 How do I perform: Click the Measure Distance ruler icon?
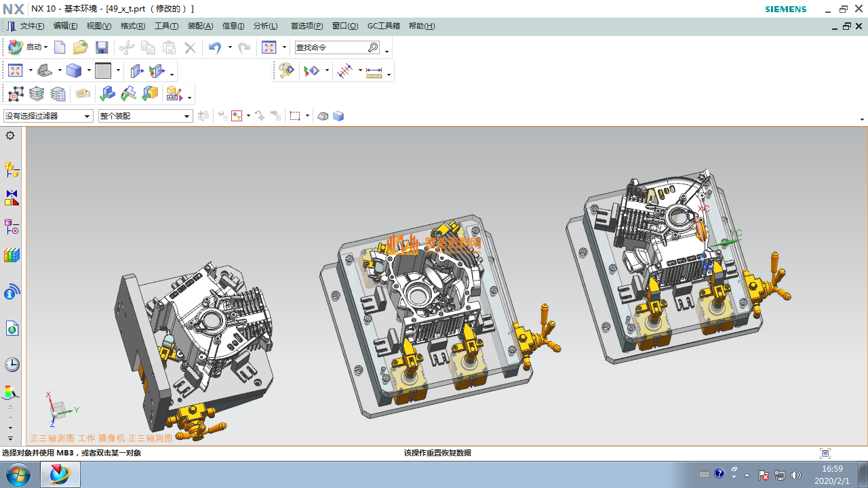(x=374, y=71)
